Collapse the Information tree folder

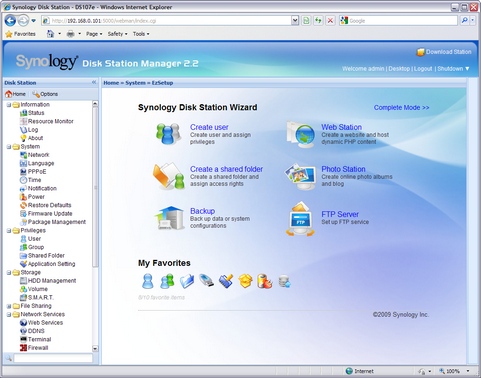tap(9, 105)
